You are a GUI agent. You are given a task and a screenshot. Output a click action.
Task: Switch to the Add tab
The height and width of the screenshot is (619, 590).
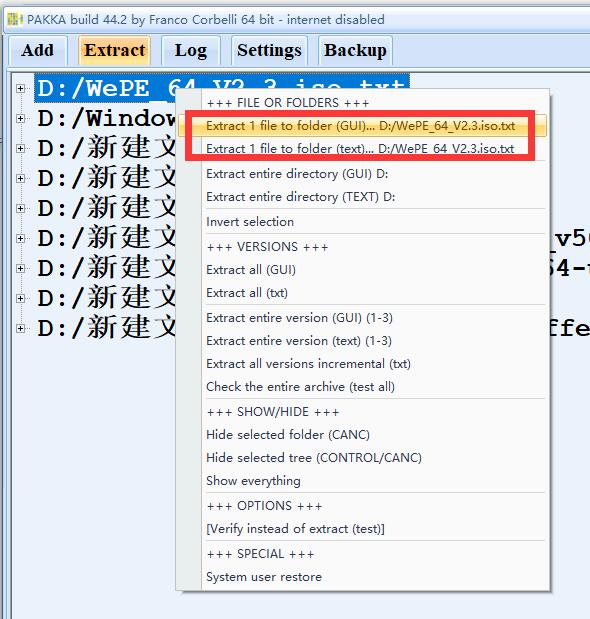tap(37, 50)
